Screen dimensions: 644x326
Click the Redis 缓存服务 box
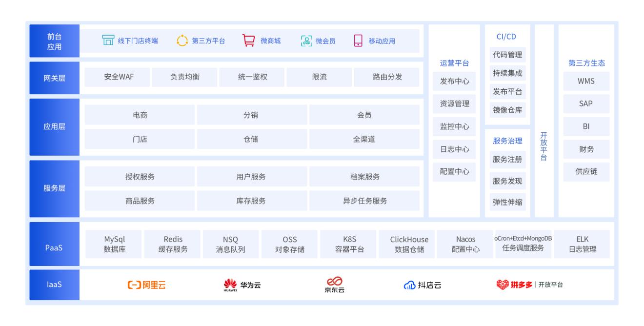[172, 244]
